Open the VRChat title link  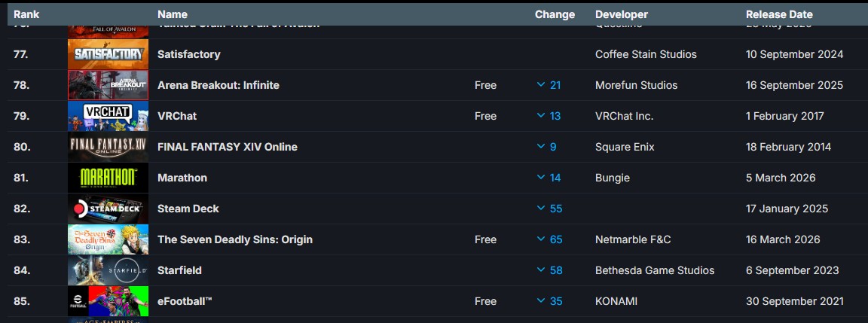[177, 116]
